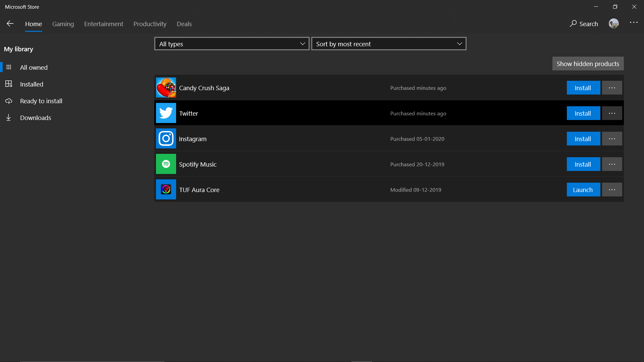The height and width of the screenshot is (362, 644).
Task: Open more options for Instagram
Action: point(612,139)
